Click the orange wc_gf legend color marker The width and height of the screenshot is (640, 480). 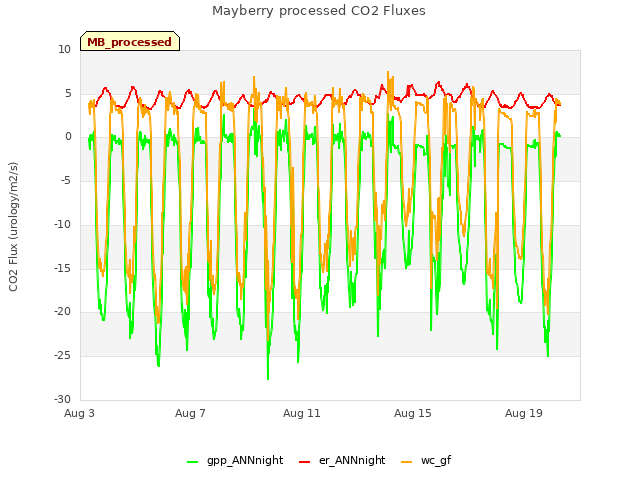point(407,462)
